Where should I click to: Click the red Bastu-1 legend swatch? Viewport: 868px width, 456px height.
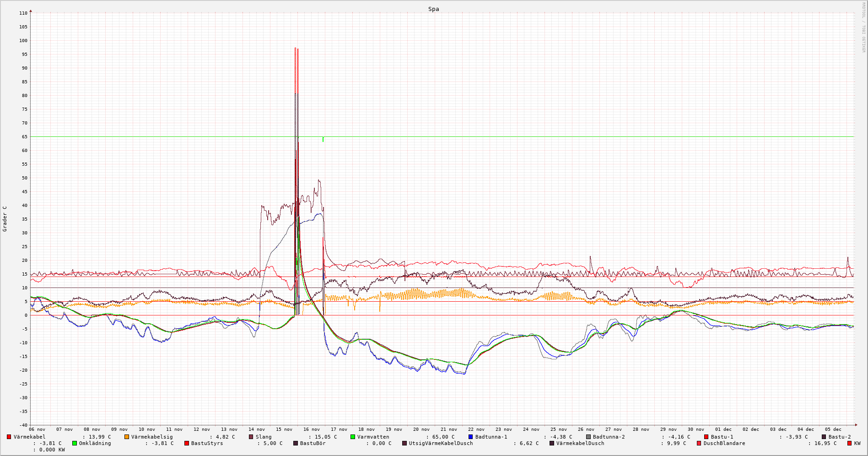point(706,437)
